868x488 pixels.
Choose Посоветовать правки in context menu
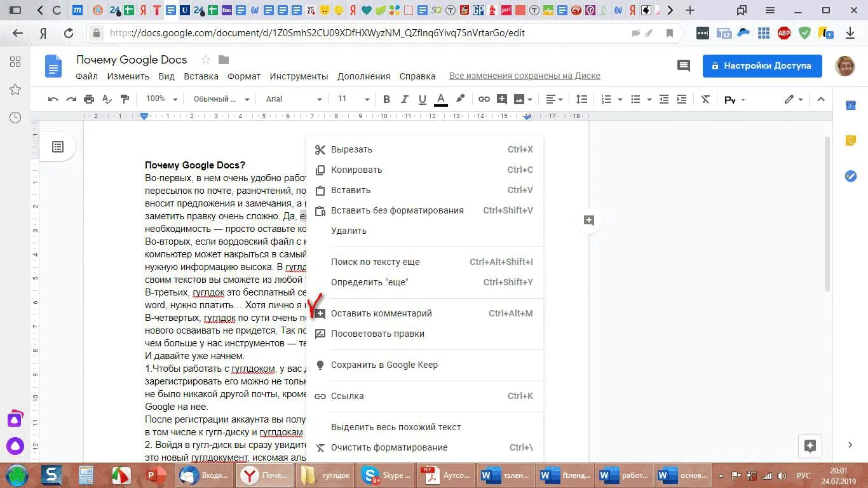[x=424, y=334]
